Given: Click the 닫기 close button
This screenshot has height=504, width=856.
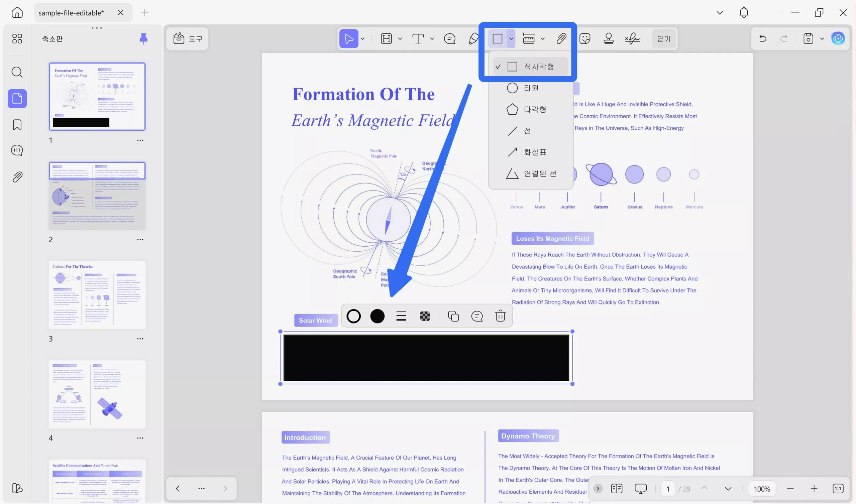Looking at the screenshot, I should point(664,39).
